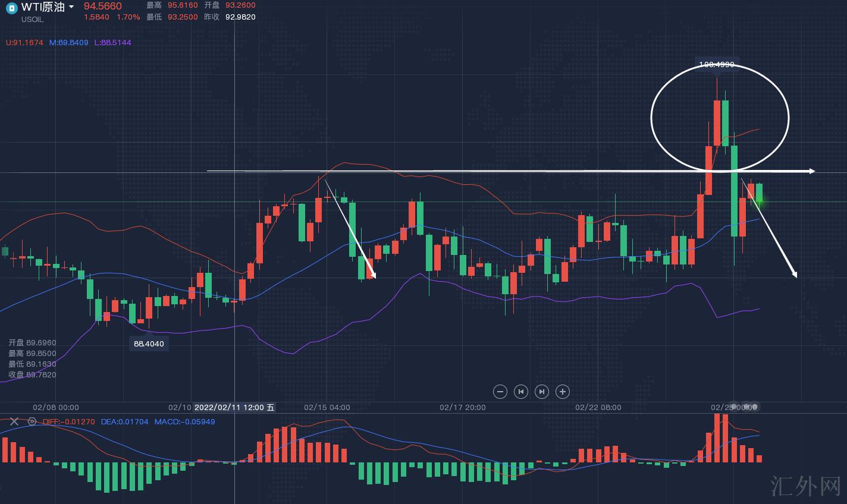Image resolution: width=847 pixels, height=504 pixels.
Task: Click the Bollinger lower band L:88.5144 value
Action: 112,43
